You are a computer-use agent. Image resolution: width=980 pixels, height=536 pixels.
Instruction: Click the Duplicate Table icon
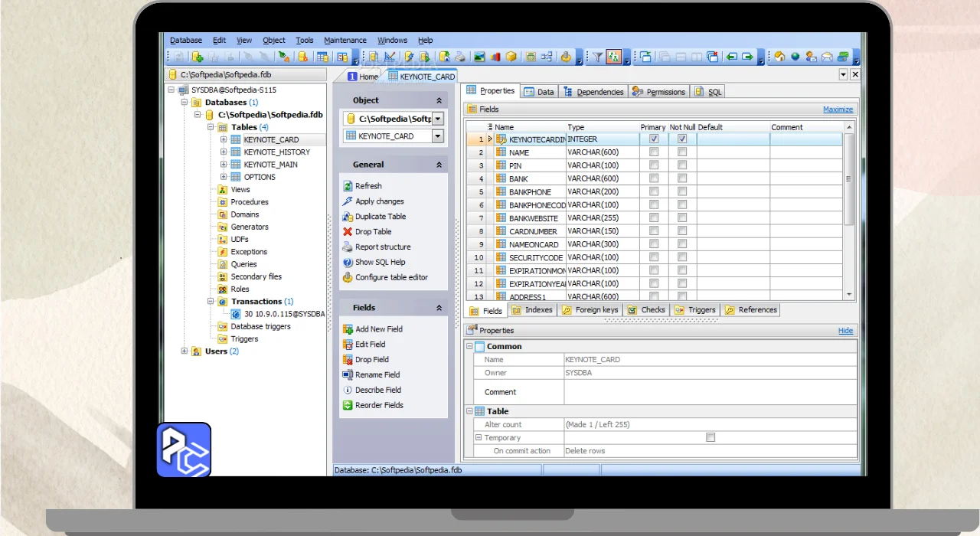point(348,217)
